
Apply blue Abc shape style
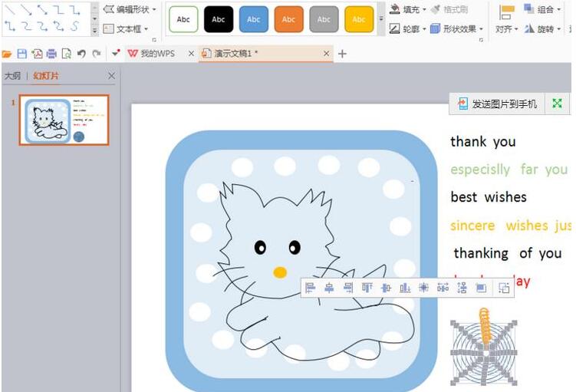coord(254,19)
